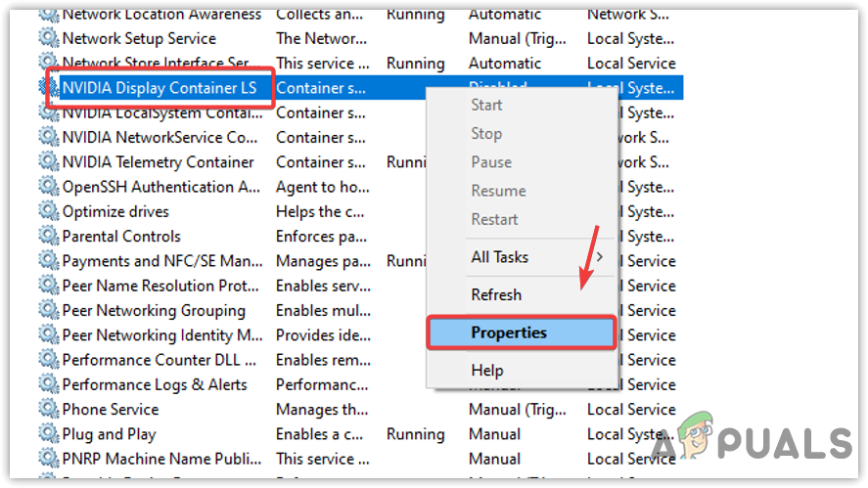
Task: Click 'Agent to ho...' description text
Action: (323, 187)
